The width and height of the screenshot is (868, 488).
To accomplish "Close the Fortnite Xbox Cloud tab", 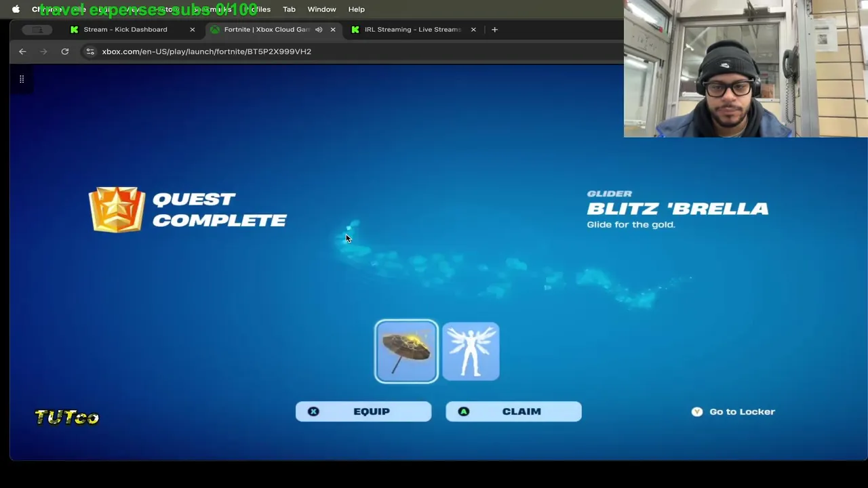I will coord(333,30).
